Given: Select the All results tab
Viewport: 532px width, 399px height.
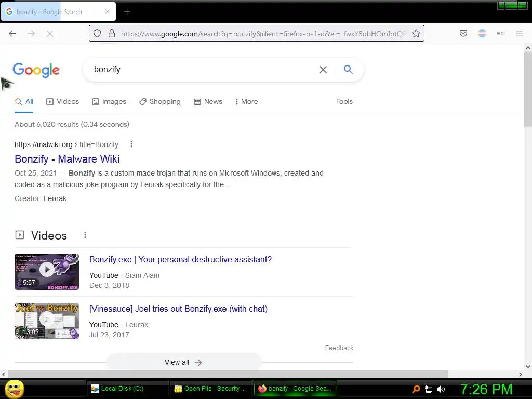Looking at the screenshot, I should coord(24,101).
